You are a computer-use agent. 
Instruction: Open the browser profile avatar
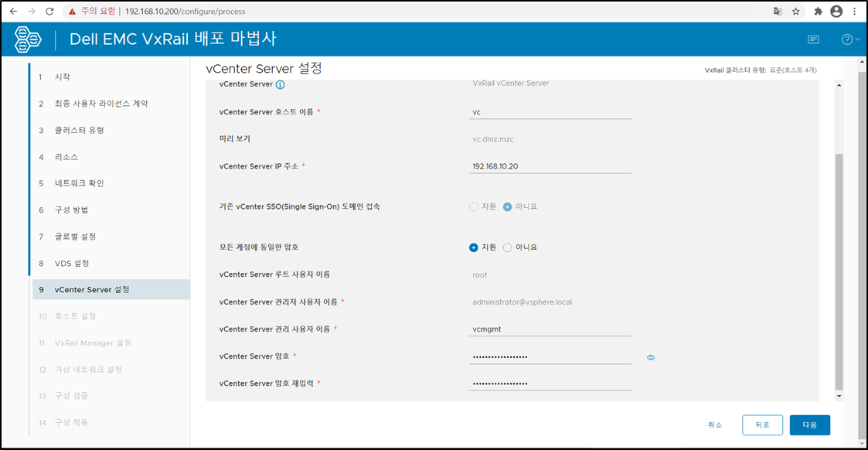[836, 11]
